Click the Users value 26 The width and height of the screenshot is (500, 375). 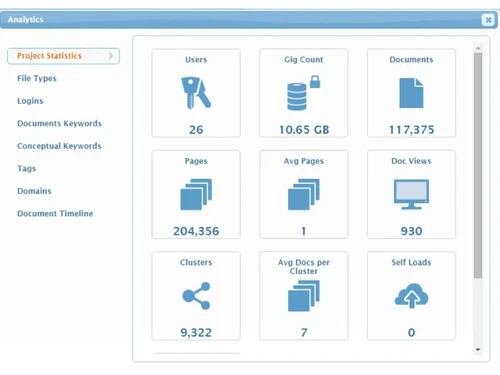pyautogui.click(x=196, y=130)
